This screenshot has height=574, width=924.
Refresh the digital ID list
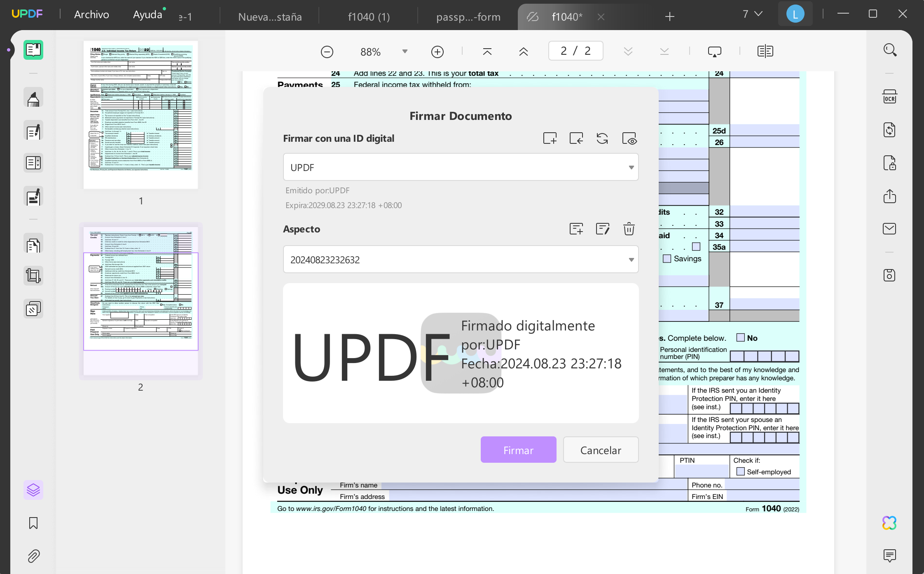click(602, 138)
